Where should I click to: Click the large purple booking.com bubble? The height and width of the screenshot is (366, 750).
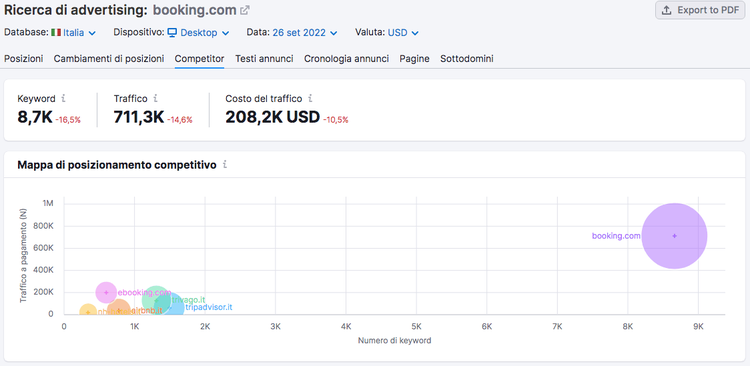[674, 236]
